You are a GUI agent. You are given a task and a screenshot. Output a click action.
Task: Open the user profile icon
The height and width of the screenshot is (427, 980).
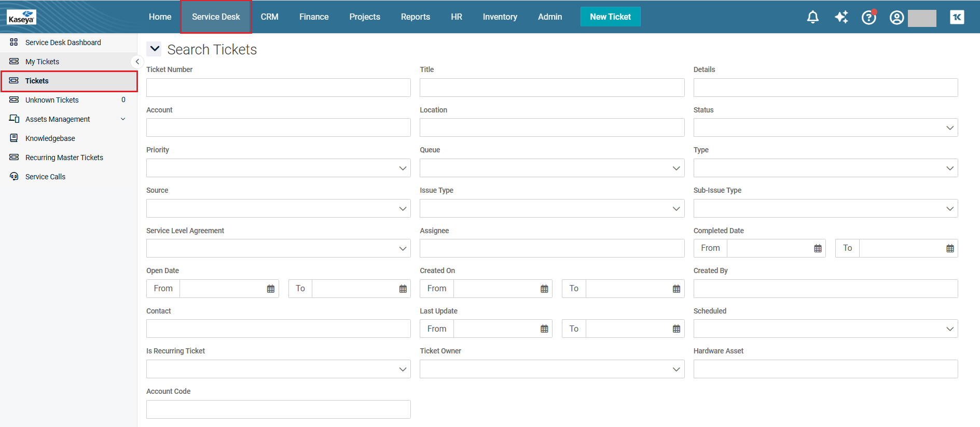(896, 18)
